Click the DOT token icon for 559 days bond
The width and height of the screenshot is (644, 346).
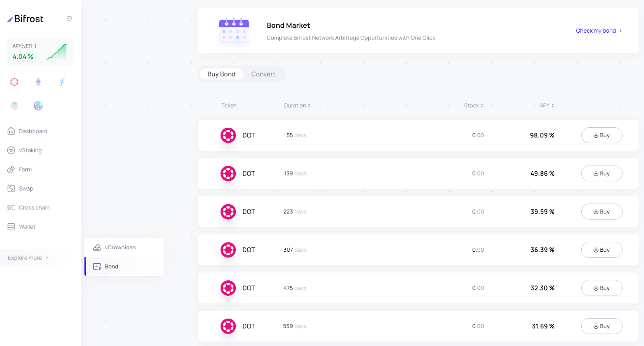228,326
